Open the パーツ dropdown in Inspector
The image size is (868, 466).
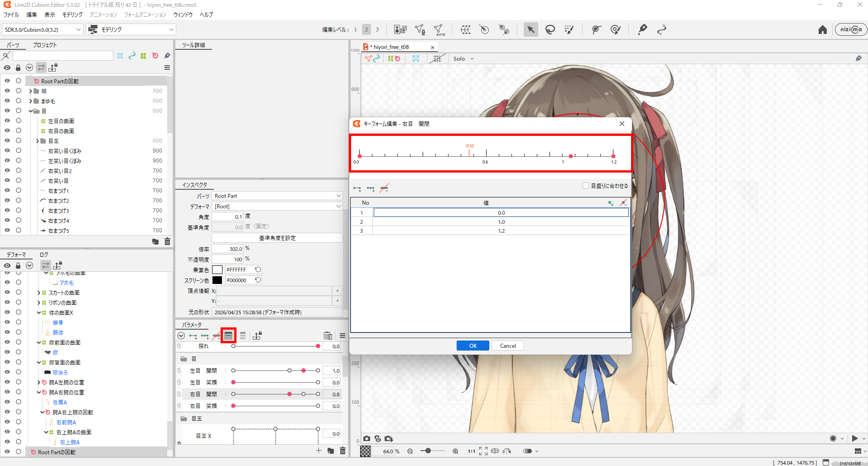pos(277,196)
